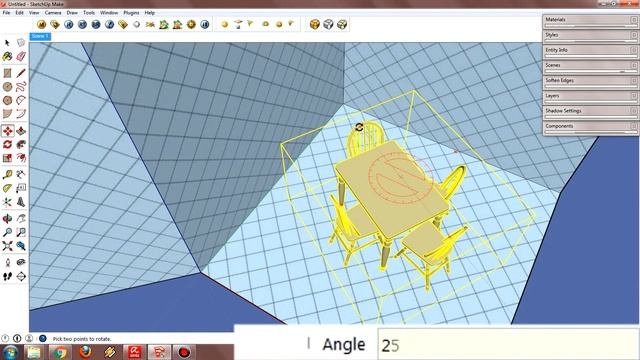Image resolution: width=640 pixels, height=360 pixels.
Task: Select the Zoom Window tool
Action: pyautogui.click(x=21, y=232)
